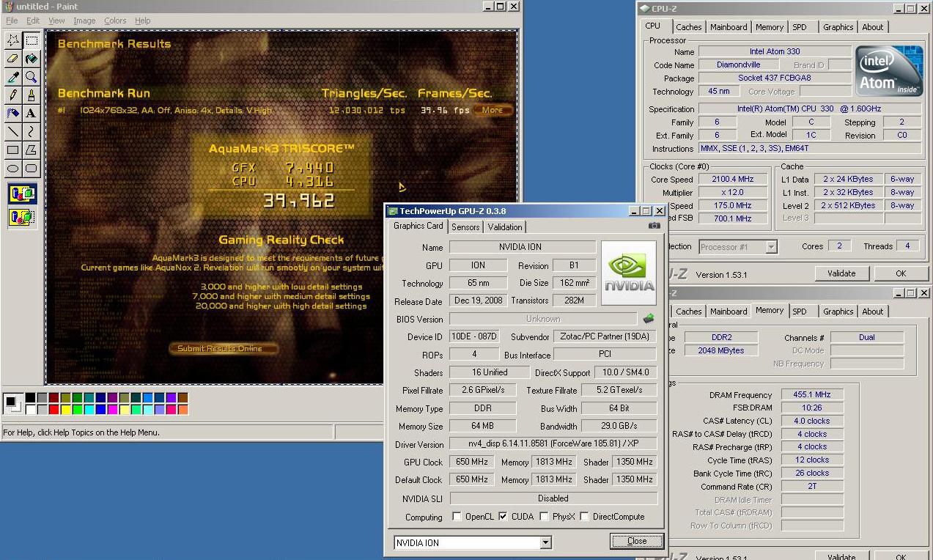This screenshot has height=560, width=933.
Task: Choose the Ellipse shape tool
Action: 12,169
